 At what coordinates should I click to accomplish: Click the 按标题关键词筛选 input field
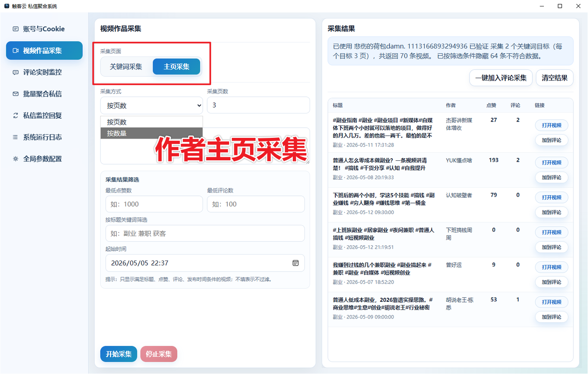[205, 233]
